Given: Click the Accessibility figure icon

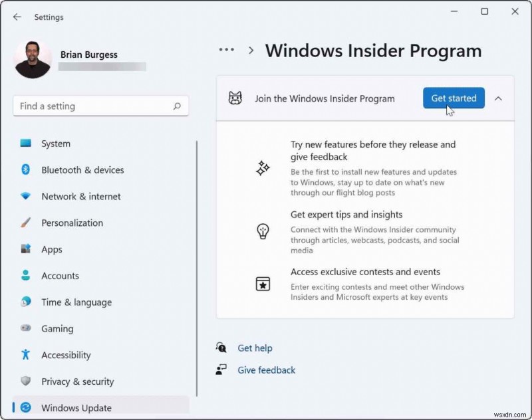Looking at the screenshot, I should point(27,355).
